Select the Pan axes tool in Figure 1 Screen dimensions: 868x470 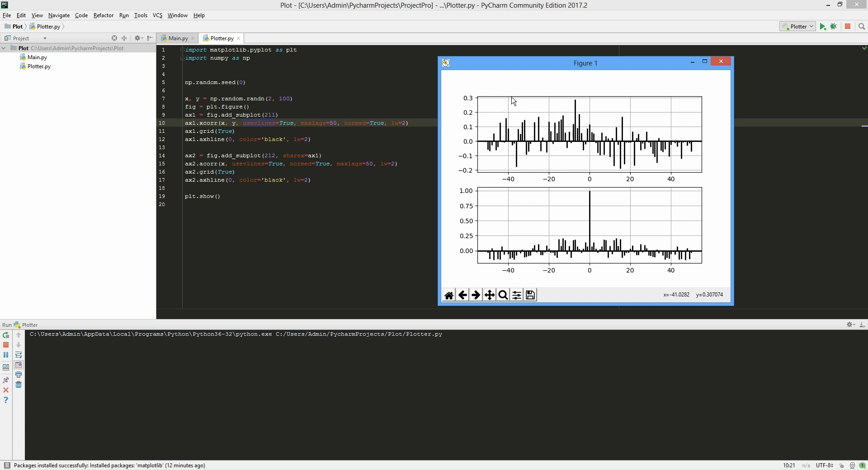(490, 296)
